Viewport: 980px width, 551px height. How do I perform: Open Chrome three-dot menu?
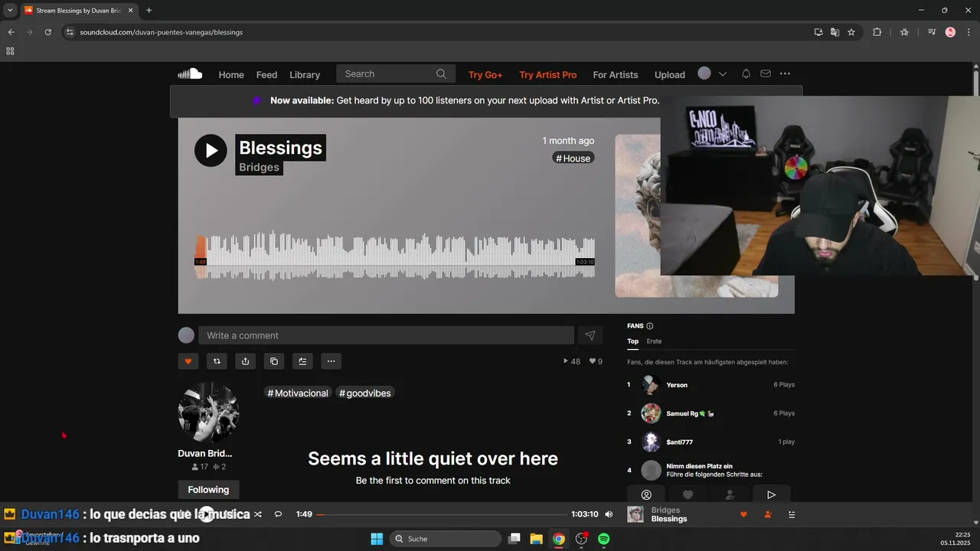[969, 32]
